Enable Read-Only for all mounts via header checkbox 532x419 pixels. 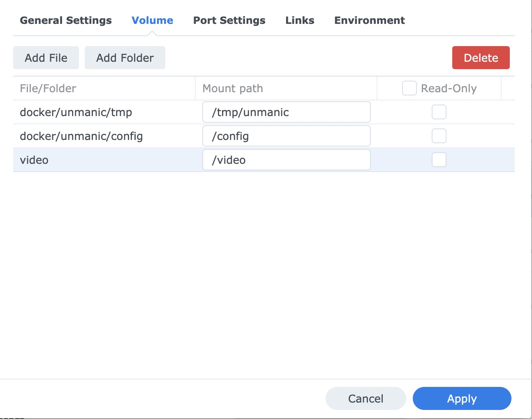pyautogui.click(x=409, y=88)
